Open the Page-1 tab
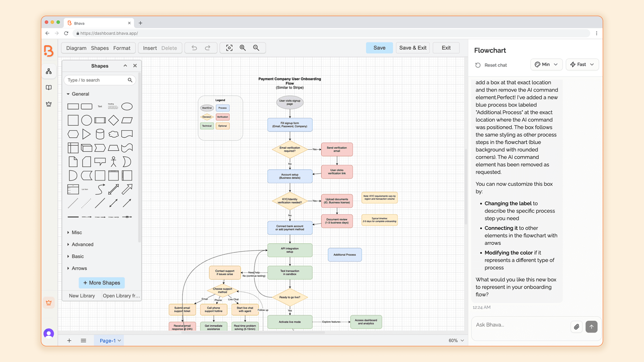This screenshot has width=644, height=362. 108,341
